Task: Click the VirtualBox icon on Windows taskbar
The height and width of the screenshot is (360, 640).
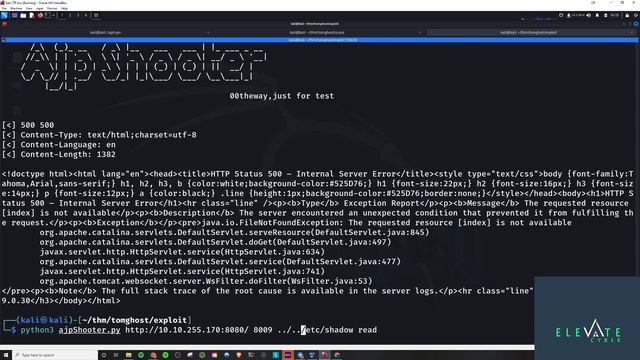Action: tap(312, 355)
